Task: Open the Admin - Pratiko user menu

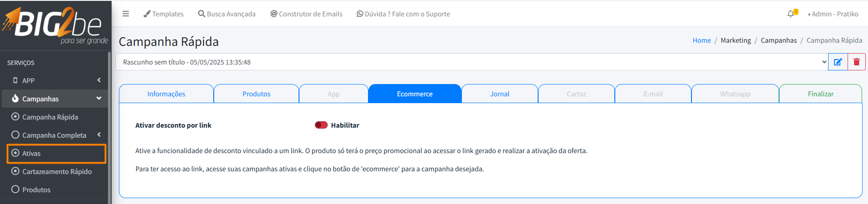Action: coord(833,14)
